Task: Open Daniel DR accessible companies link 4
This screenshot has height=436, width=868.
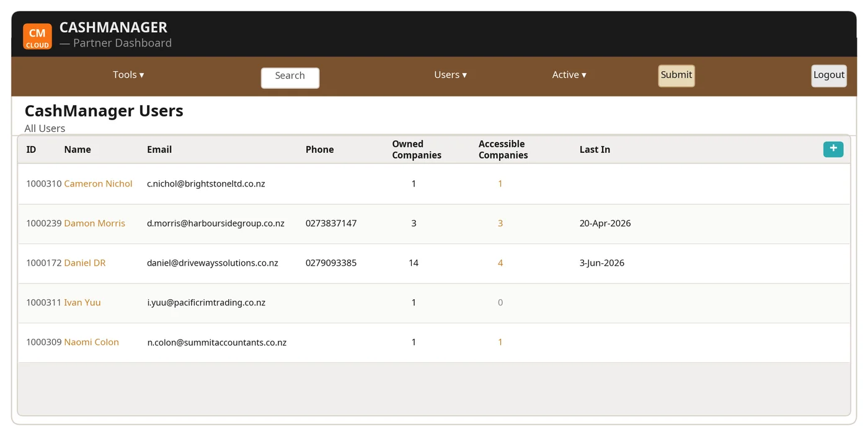Action: [500, 263]
